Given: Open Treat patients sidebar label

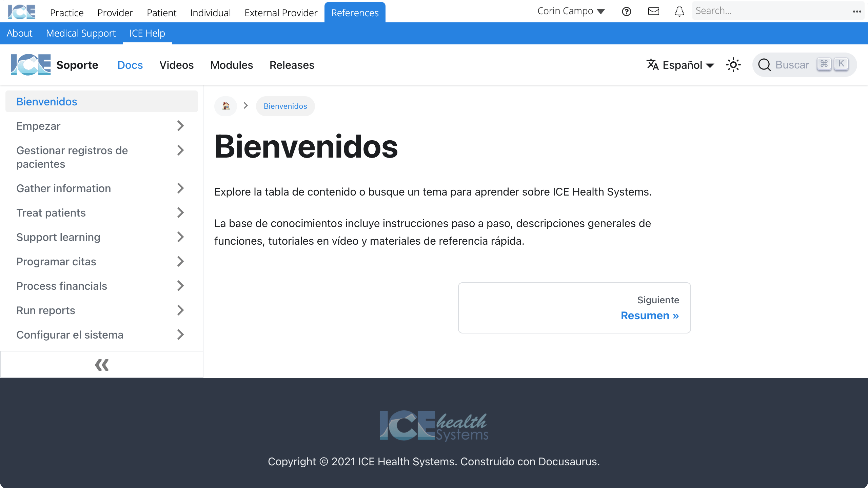Looking at the screenshot, I should [x=51, y=212].
